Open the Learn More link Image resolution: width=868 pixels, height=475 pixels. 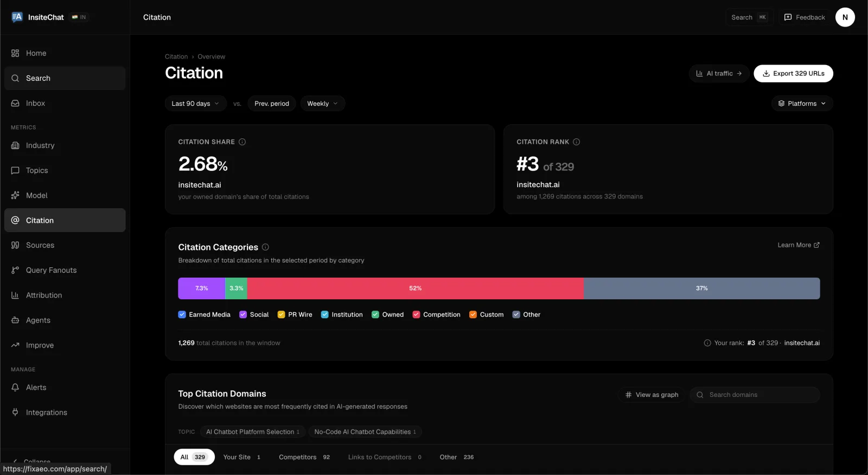(x=799, y=245)
